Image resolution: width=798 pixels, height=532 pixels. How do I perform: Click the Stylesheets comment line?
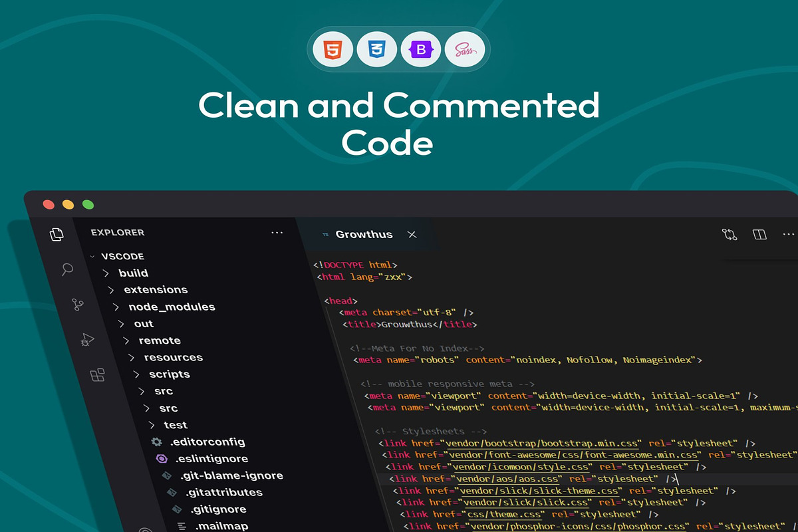431,432
